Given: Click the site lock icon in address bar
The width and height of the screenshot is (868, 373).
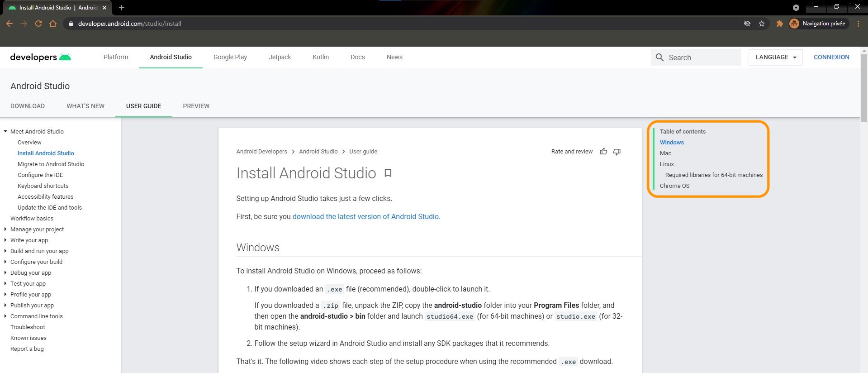Looking at the screenshot, I should (x=71, y=24).
